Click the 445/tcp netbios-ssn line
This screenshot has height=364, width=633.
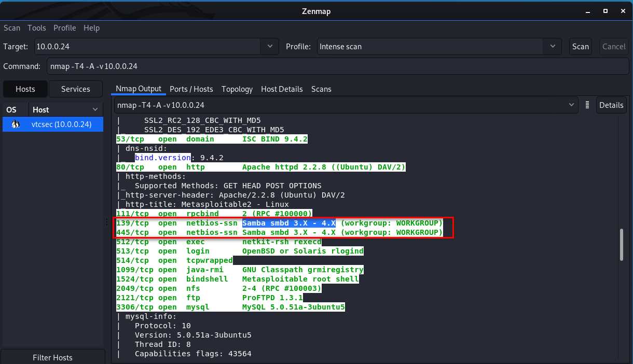280,232
